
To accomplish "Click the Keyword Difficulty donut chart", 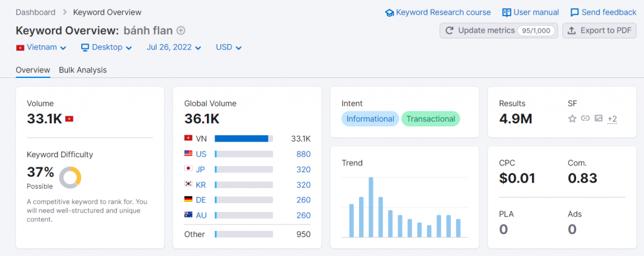I will click(70, 177).
